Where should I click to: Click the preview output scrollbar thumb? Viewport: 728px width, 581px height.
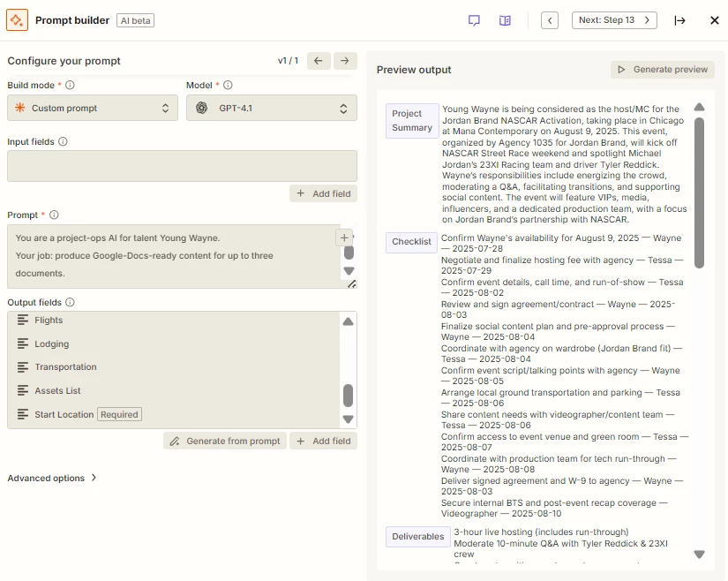(699, 192)
